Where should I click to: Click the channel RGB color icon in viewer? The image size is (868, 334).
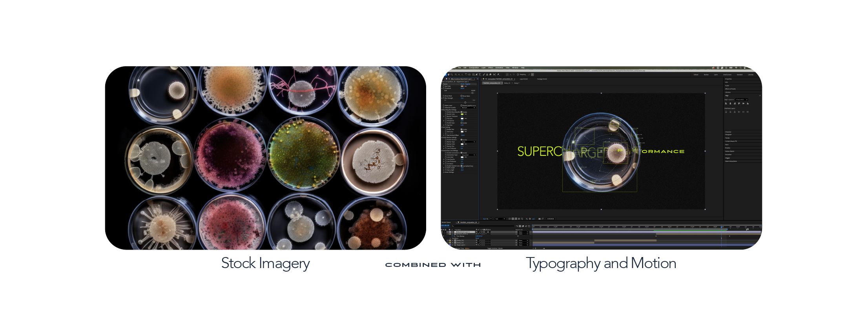pyautogui.click(x=527, y=219)
